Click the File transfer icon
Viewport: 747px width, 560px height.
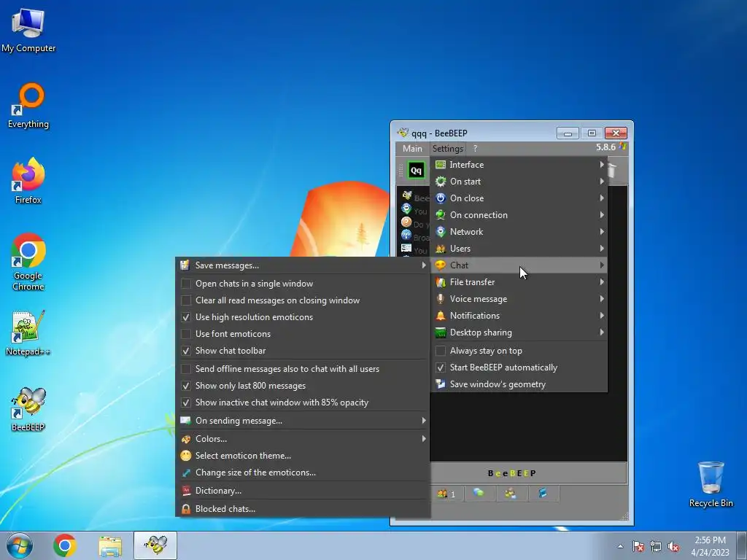click(441, 282)
